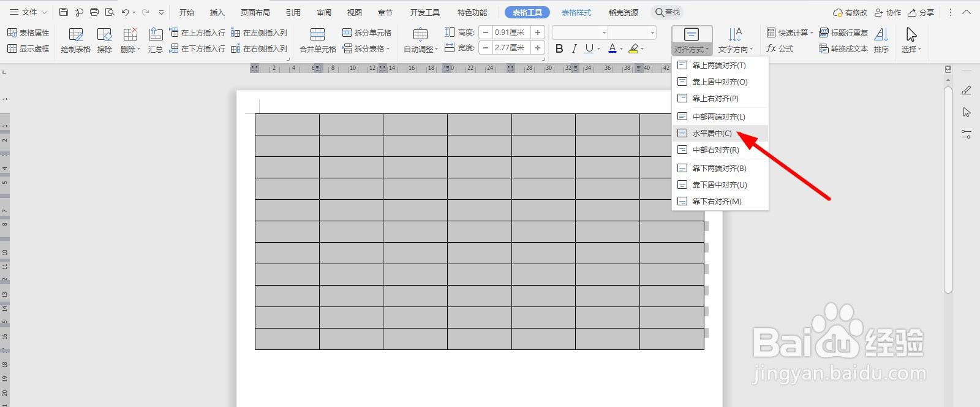
Task: Choose 中部右对齐(R) alignment
Action: click(720, 150)
